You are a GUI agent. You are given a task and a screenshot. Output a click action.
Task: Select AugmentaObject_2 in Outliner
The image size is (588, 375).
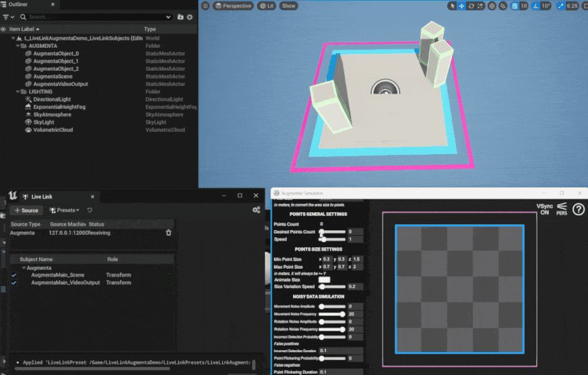click(56, 69)
